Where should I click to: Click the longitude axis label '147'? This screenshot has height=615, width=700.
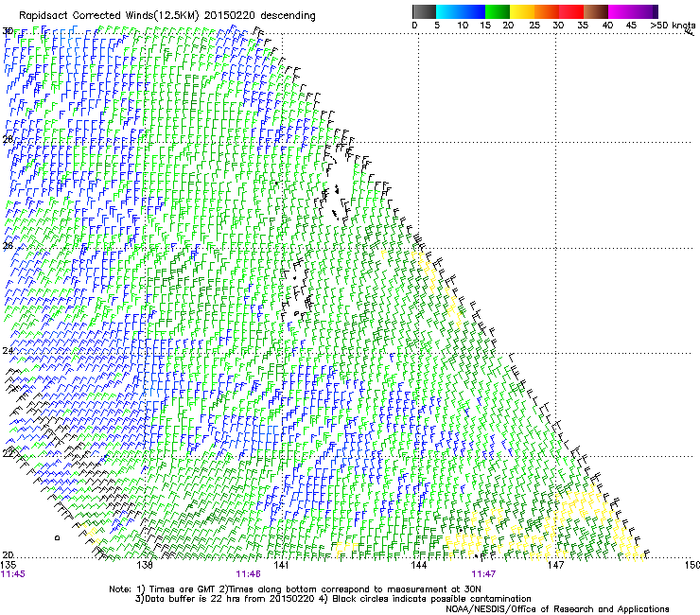pyautogui.click(x=556, y=565)
